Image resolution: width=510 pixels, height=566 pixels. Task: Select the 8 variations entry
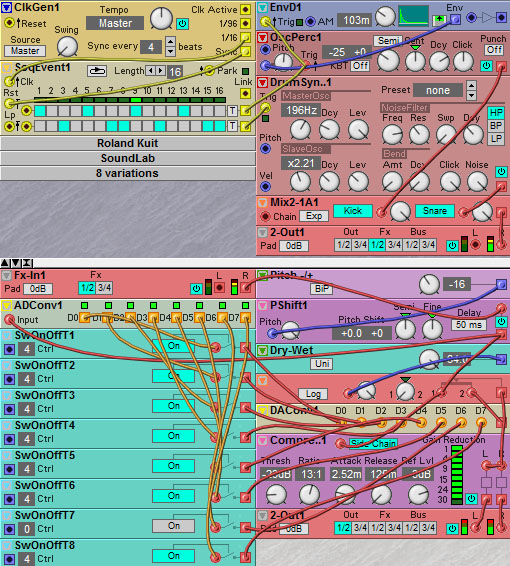click(x=128, y=173)
